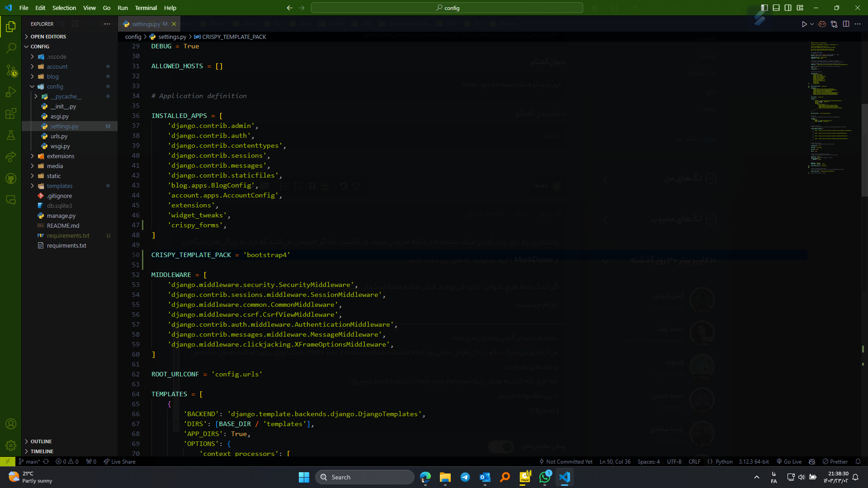Viewport: 868px width, 488px height.
Task: Change the CRLF line ending setting
Action: click(694, 461)
